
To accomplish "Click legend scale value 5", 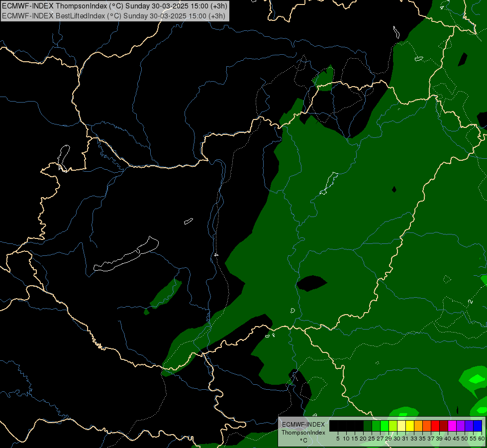I will (338, 439).
